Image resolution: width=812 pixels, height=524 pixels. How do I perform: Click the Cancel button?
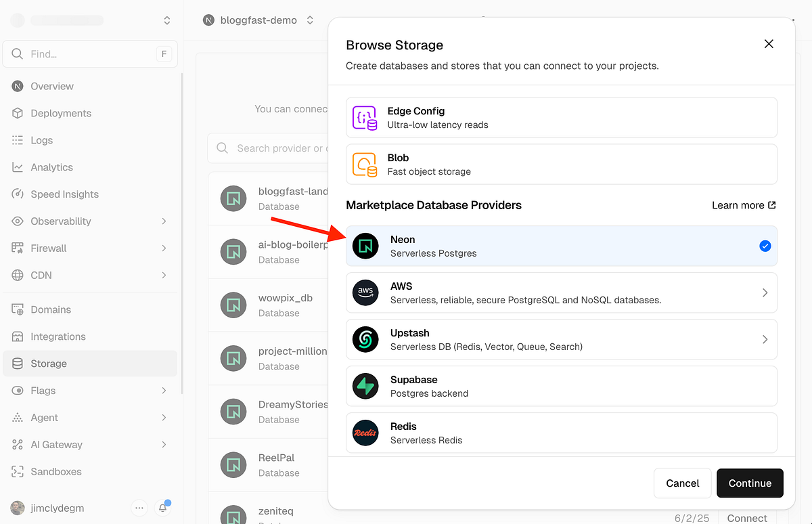tap(682, 483)
